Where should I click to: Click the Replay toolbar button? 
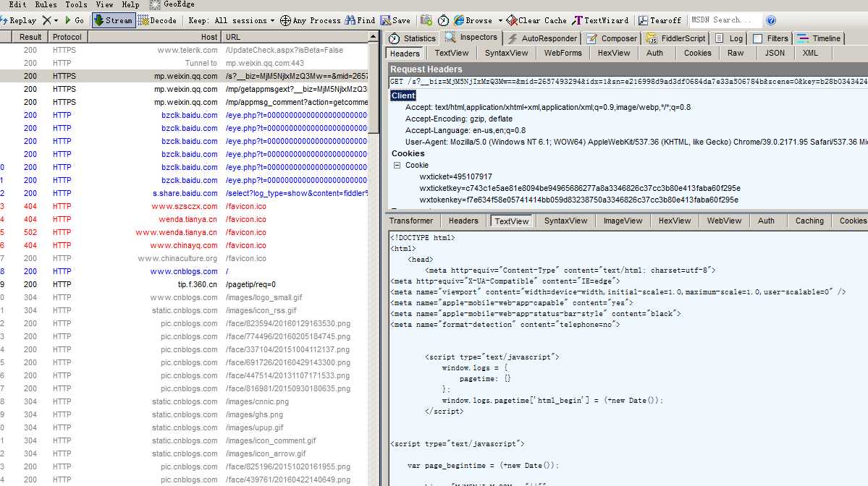click(18, 20)
